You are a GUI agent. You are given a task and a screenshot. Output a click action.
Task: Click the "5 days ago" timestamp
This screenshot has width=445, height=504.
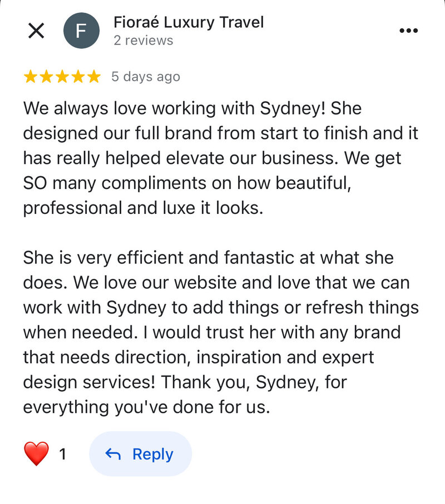point(146,77)
